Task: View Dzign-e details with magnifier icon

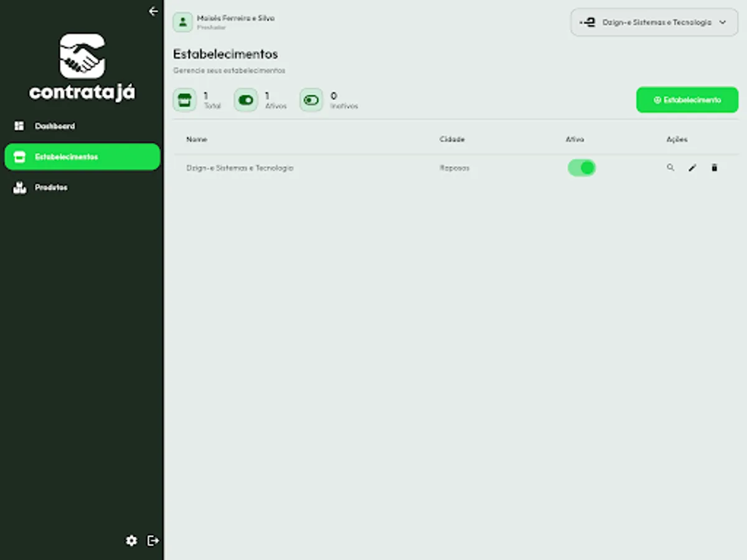Action: coord(670,168)
